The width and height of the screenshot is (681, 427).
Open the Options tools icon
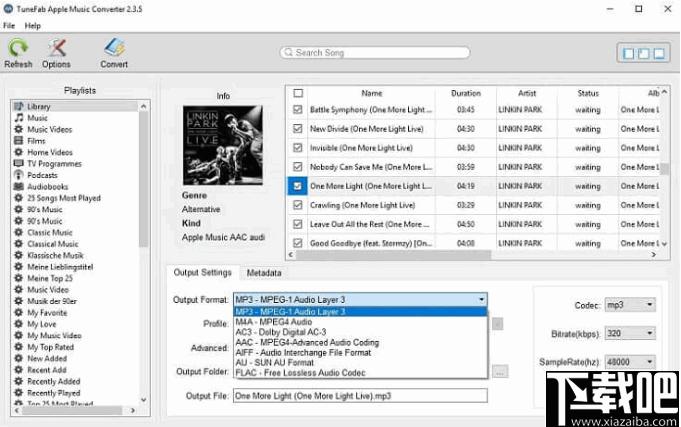[x=56, y=48]
